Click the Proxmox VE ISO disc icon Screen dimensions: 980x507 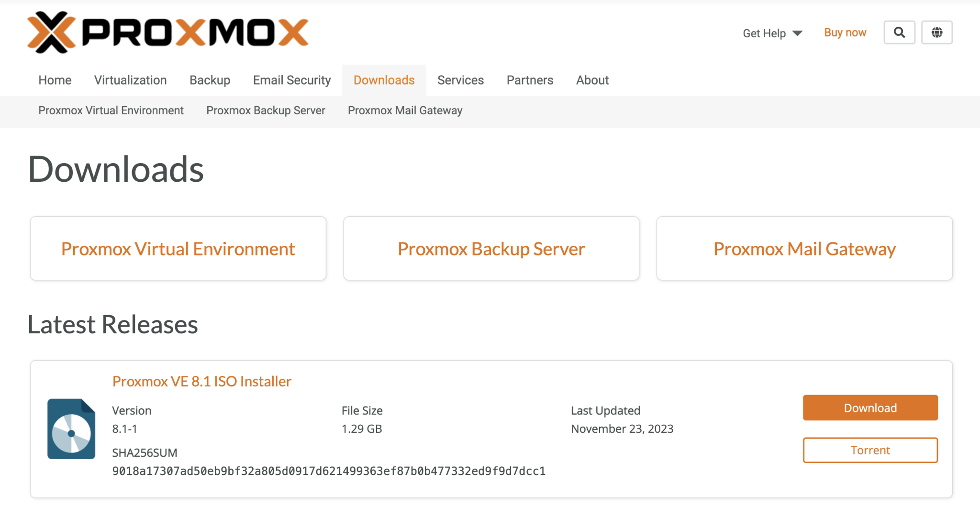(71, 428)
